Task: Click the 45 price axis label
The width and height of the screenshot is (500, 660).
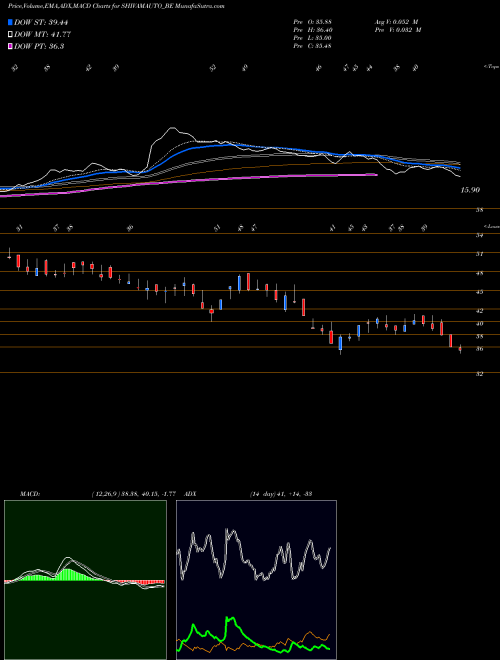Action: coord(479,292)
